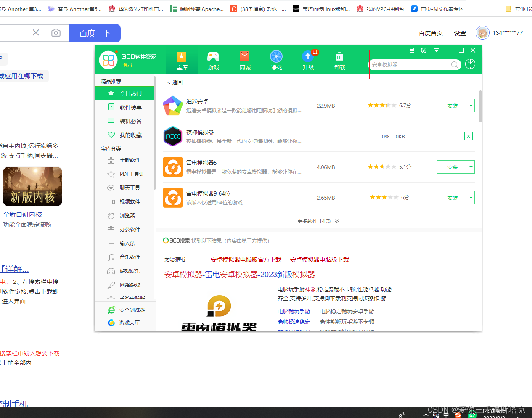532x418 pixels.
Task: Open link 安卓模拟器电脑版官方下载
Action: [x=246, y=260]
